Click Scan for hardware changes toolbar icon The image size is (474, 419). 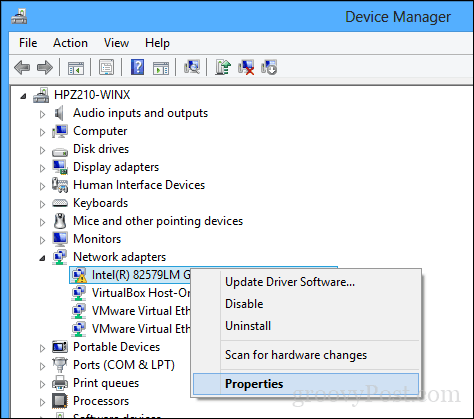(x=192, y=67)
